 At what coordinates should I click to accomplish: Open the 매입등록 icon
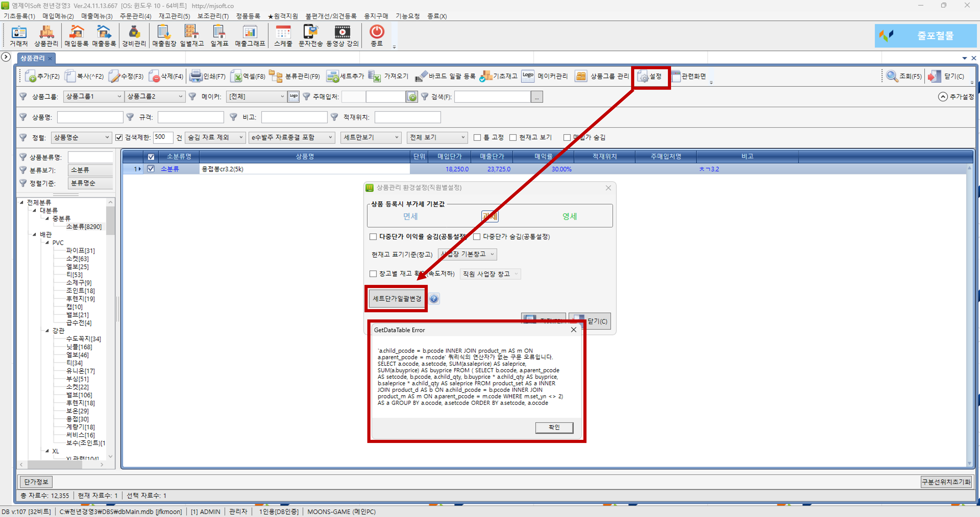pyautogui.click(x=76, y=36)
